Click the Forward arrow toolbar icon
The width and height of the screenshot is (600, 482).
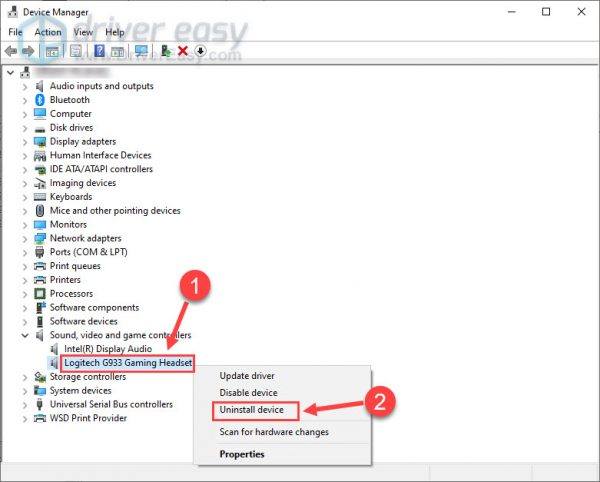(28, 51)
